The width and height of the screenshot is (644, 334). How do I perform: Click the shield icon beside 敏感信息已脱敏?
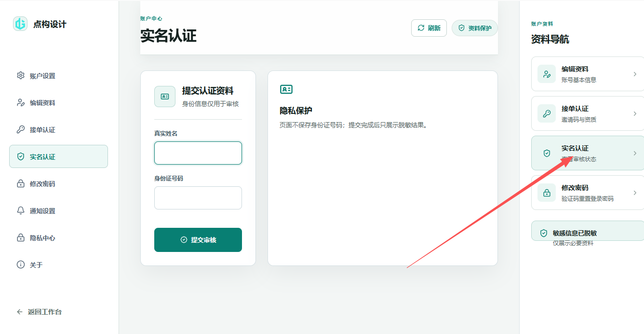(x=544, y=233)
